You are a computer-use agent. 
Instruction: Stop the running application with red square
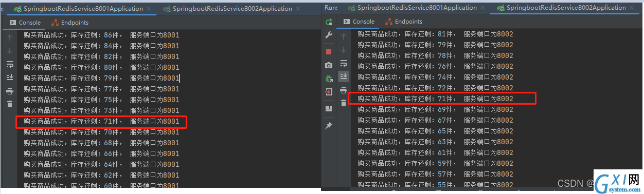click(329, 52)
